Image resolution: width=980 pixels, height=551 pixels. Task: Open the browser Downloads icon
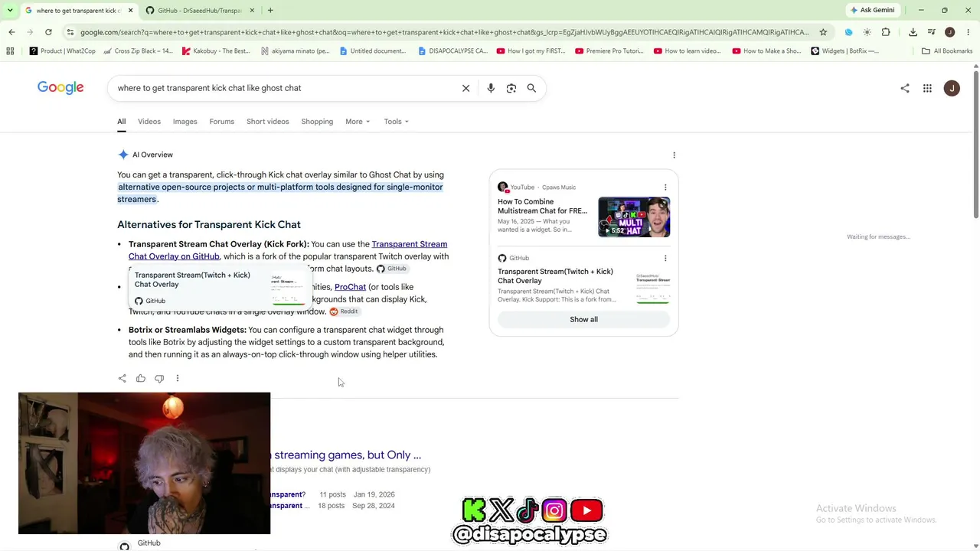[x=913, y=32]
